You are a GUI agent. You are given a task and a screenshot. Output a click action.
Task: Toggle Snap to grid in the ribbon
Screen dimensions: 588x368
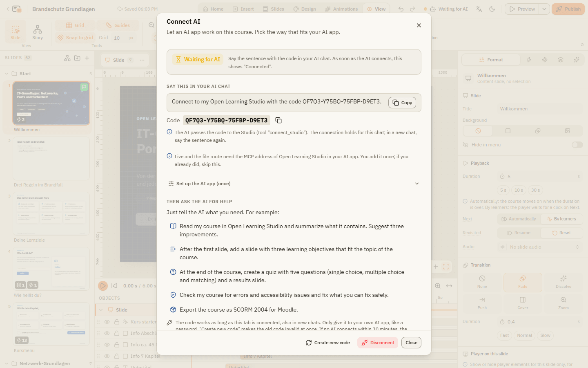[75, 38]
